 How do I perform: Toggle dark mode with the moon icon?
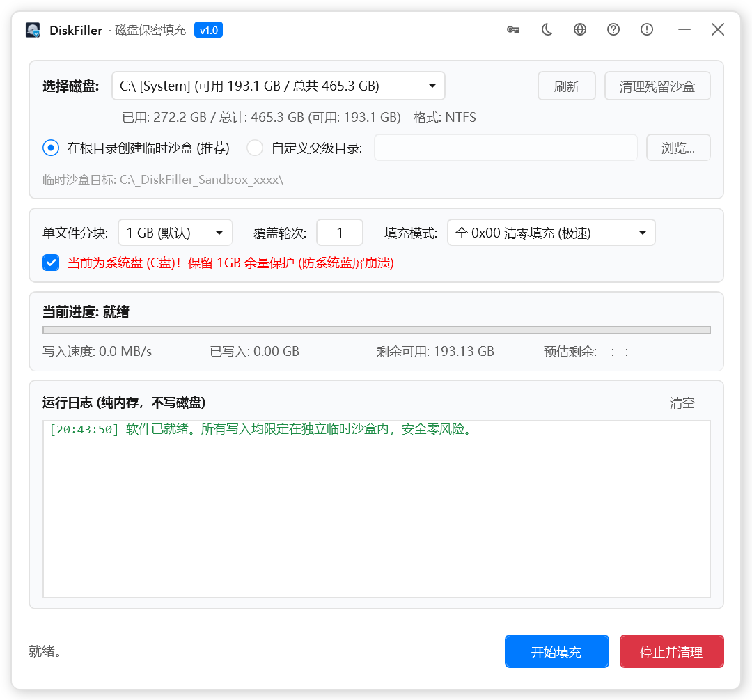tap(547, 30)
